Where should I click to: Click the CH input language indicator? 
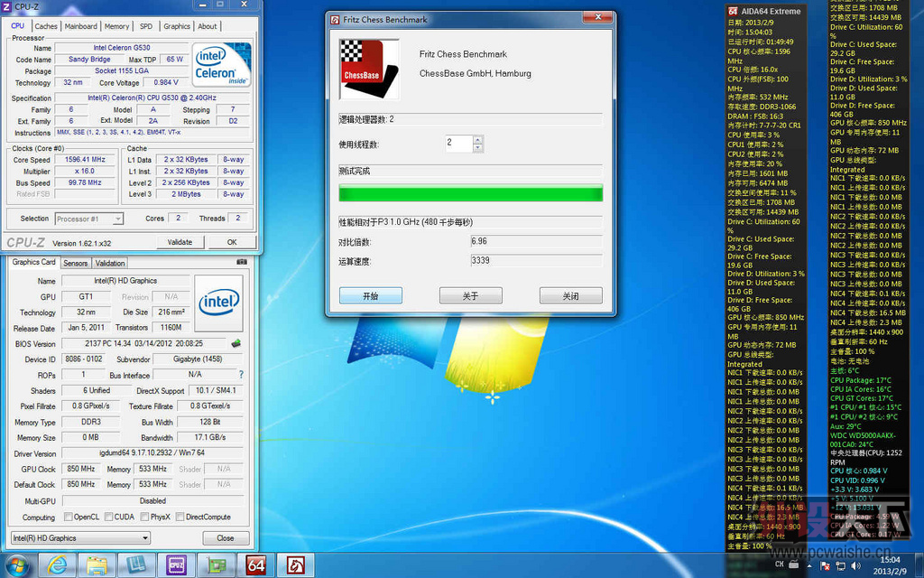tap(779, 564)
